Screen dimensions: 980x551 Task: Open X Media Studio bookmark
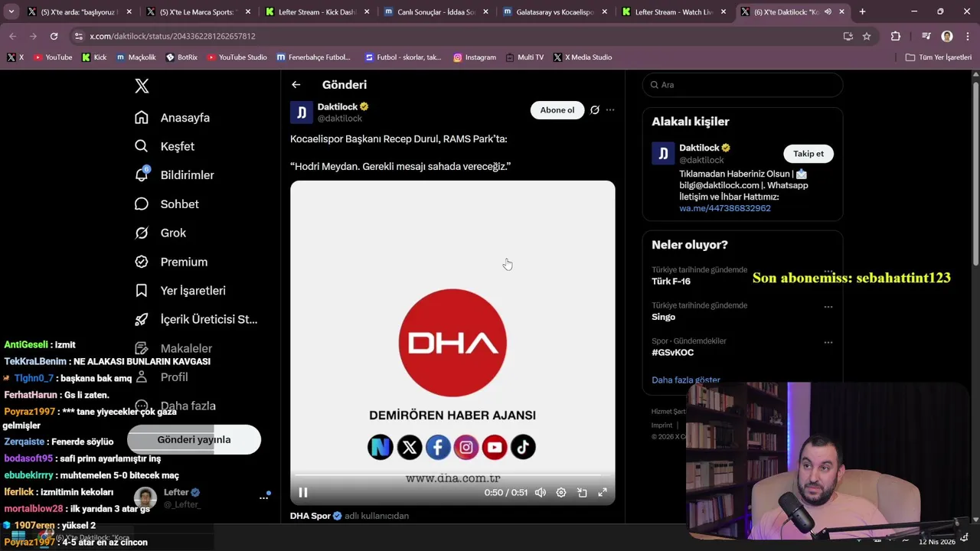583,57
